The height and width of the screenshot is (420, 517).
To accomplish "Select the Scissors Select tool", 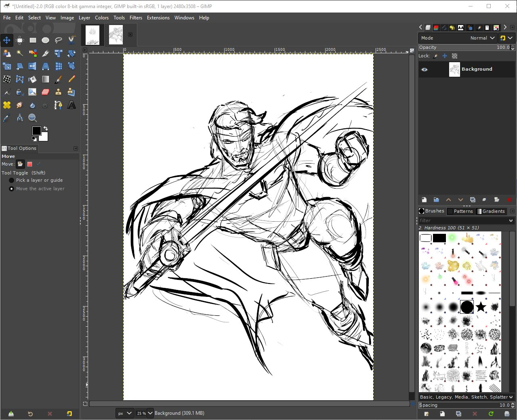I will (71, 40).
